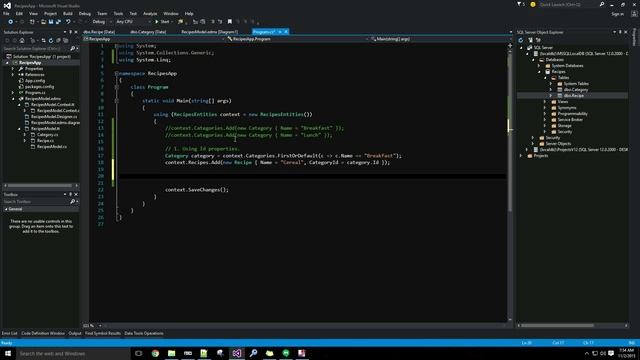Open Solution Configurations Debug dropdown
This screenshot has height=360, width=640.
coord(101,22)
